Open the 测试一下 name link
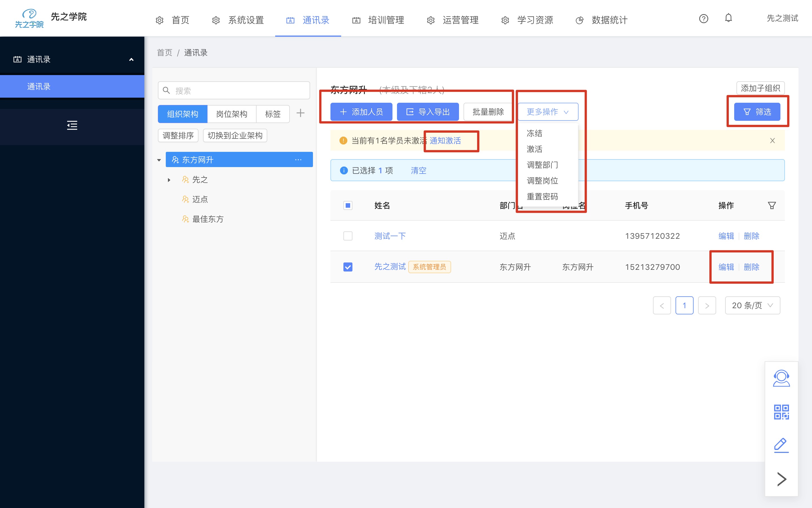This screenshot has width=812, height=508. 390,236
